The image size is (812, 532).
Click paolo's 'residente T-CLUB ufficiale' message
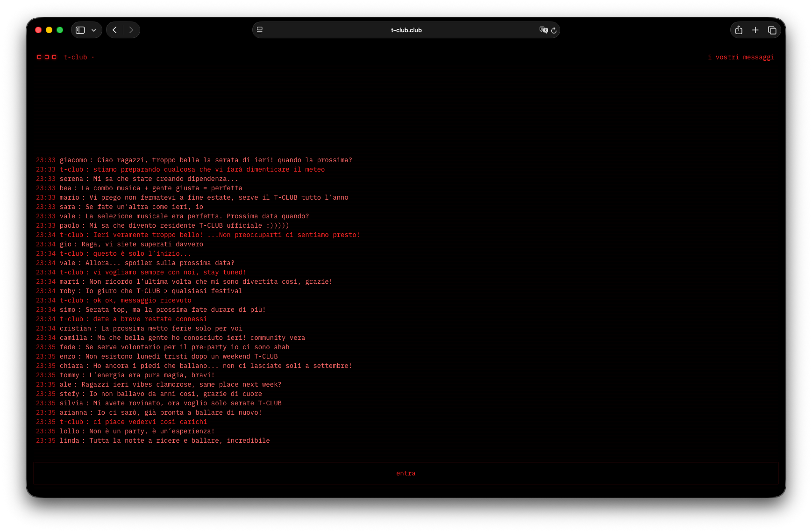(163, 226)
